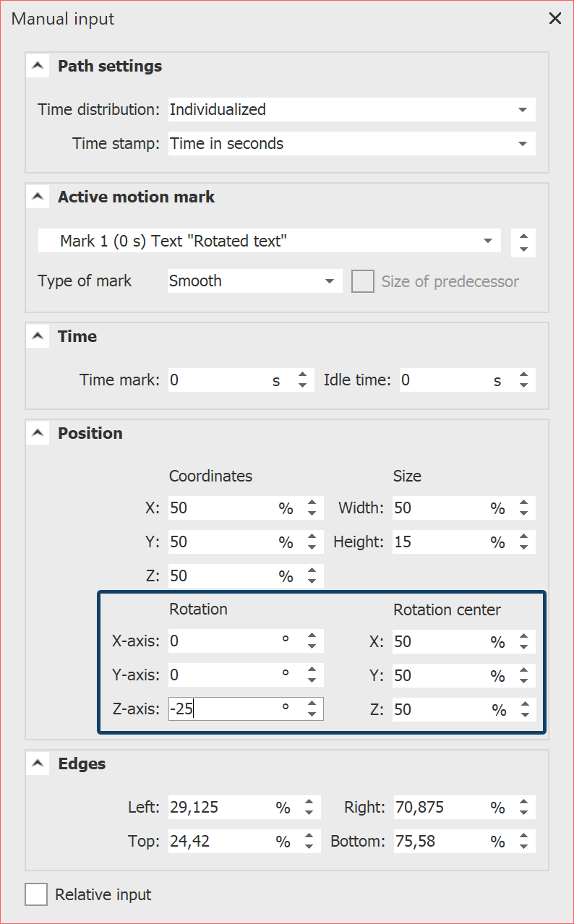Open the Type of mark dropdown
The height and width of the screenshot is (924, 574).
click(330, 281)
